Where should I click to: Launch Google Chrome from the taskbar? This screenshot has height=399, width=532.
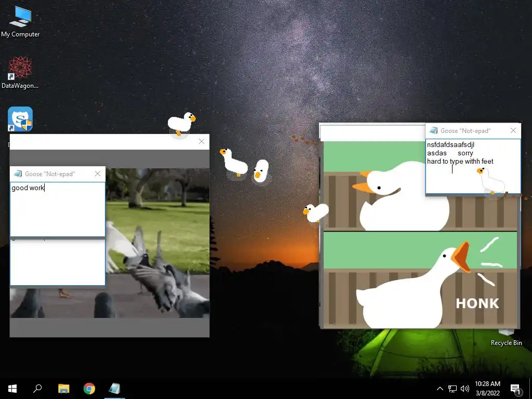[x=89, y=389]
